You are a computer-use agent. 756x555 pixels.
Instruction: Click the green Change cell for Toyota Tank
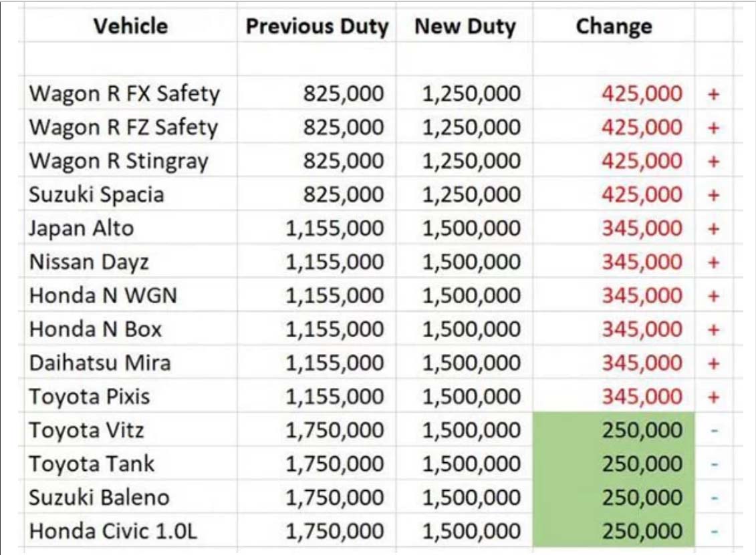coord(614,464)
